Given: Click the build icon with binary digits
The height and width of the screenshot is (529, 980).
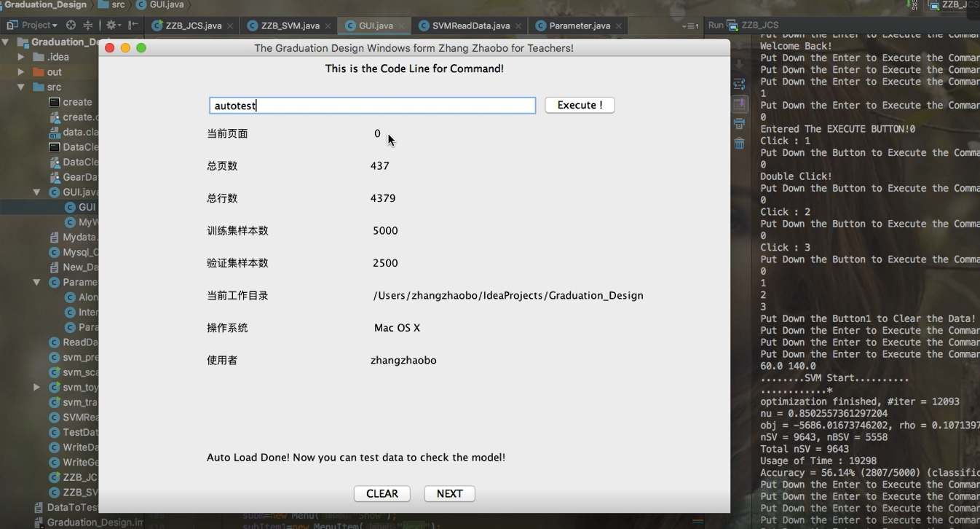Looking at the screenshot, I should tap(912, 4).
